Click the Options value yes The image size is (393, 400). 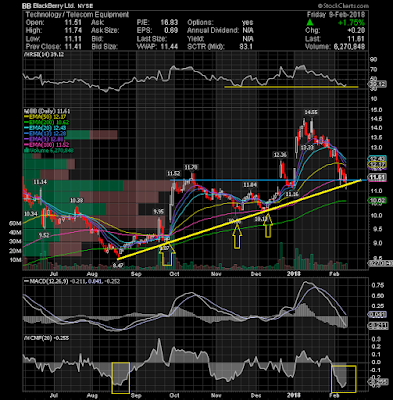point(247,23)
